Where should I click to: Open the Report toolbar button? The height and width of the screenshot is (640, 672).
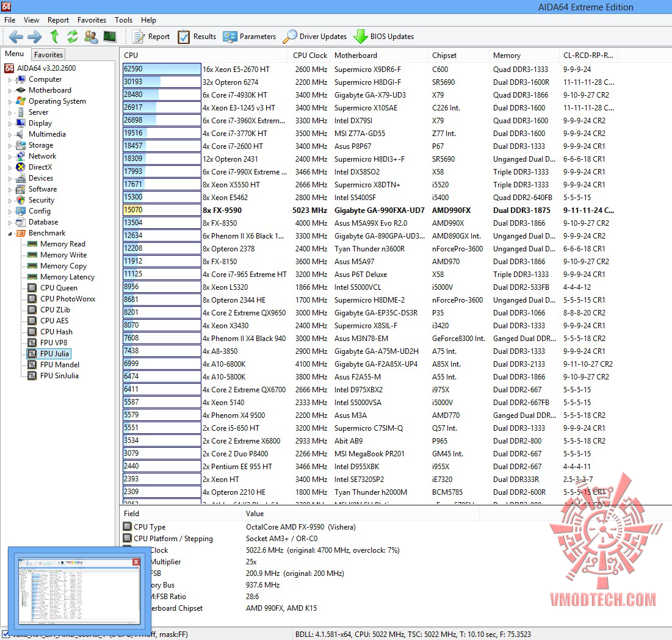pos(151,37)
